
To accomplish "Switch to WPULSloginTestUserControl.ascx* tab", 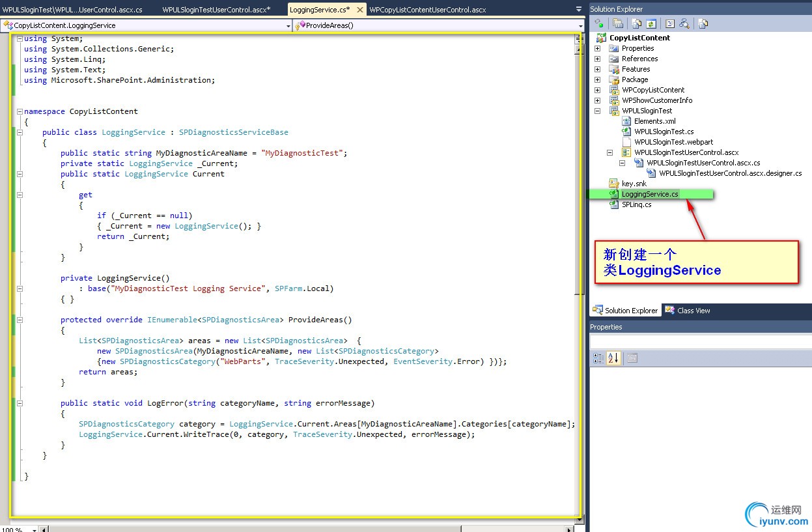I will [x=216, y=10].
